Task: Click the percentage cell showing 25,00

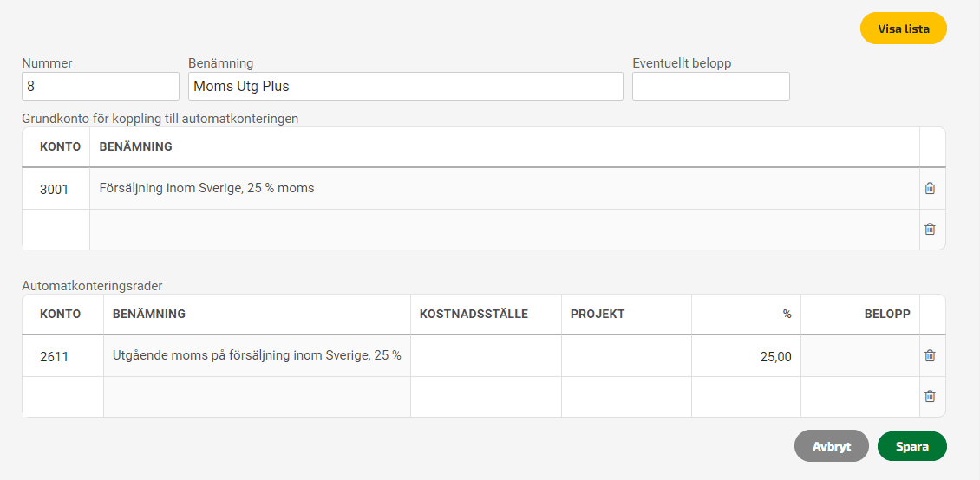Action: point(746,356)
